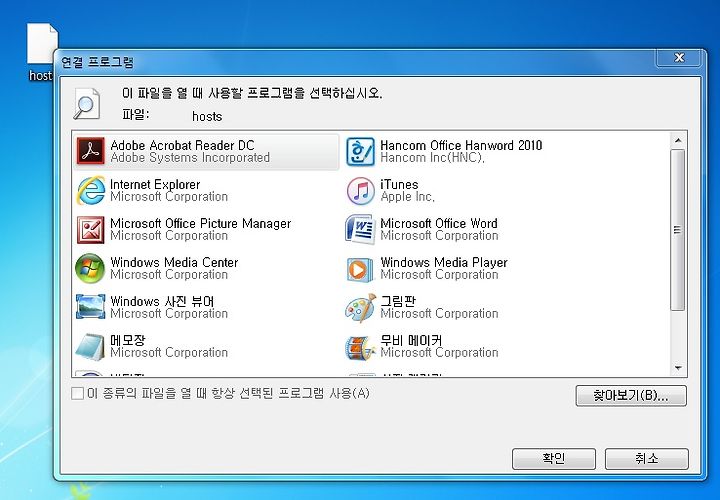Click the Windows 사진 뷰어 icon

90,307
